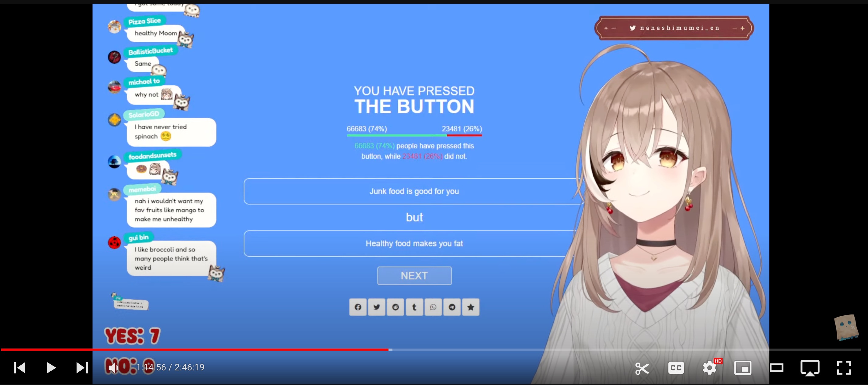868x385 pixels.
Task: Click the channel watermark paper bag
Action: (x=846, y=328)
